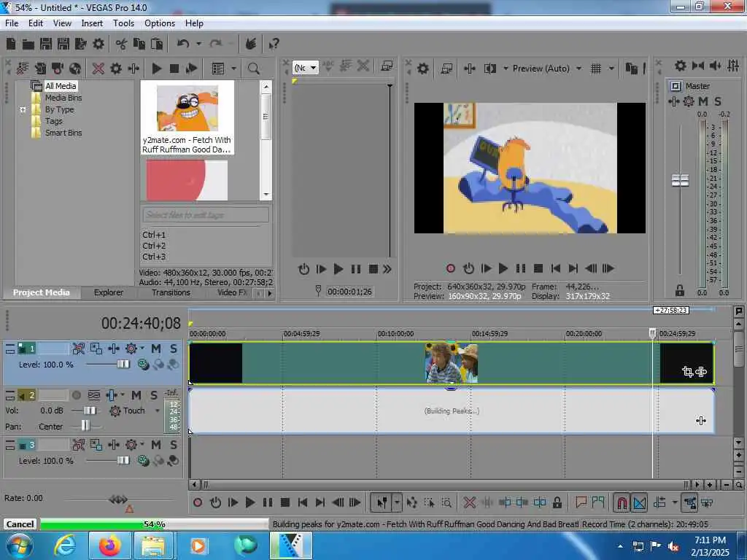
Task: Create a new project with New icon
Action: coord(11,44)
